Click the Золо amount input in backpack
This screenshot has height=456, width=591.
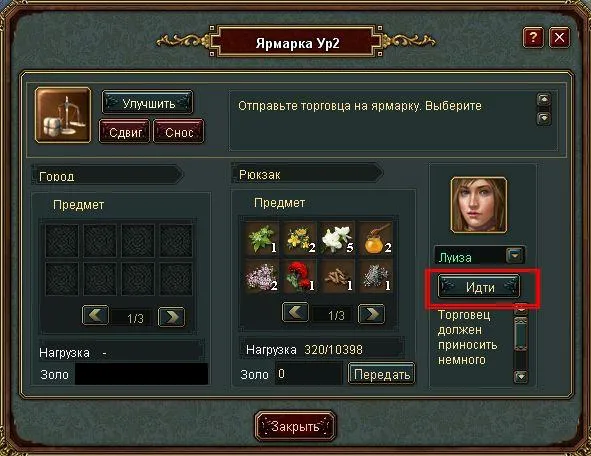[308, 373]
